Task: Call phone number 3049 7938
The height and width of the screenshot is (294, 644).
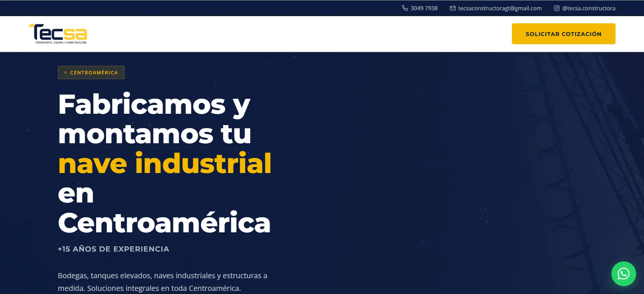Action: tap(424, 8)
